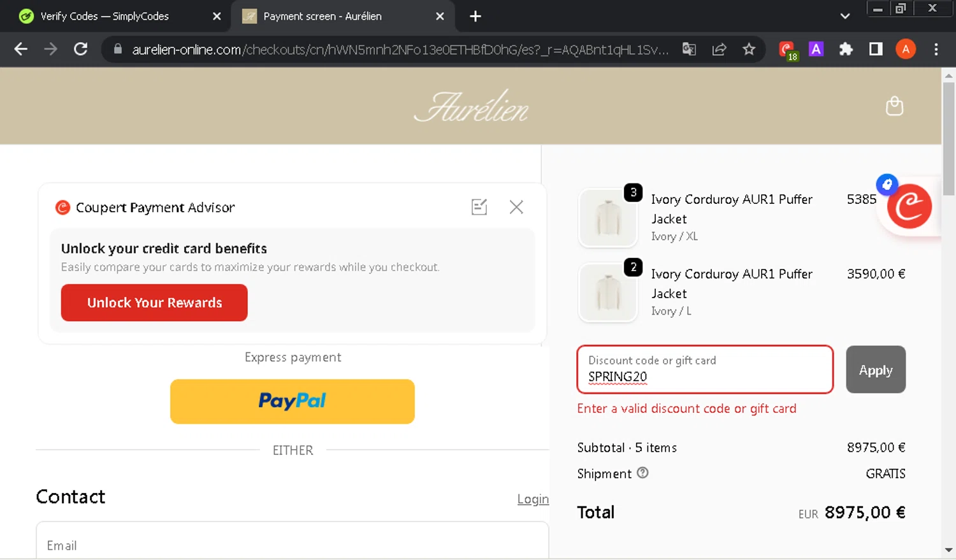
Task: Open Ivory / XL jacket thumbnail
Action: [608, 218]
